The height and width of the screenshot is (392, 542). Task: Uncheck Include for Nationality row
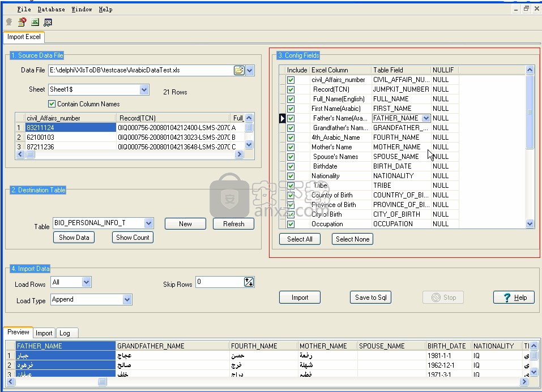[x=291, y=176]
